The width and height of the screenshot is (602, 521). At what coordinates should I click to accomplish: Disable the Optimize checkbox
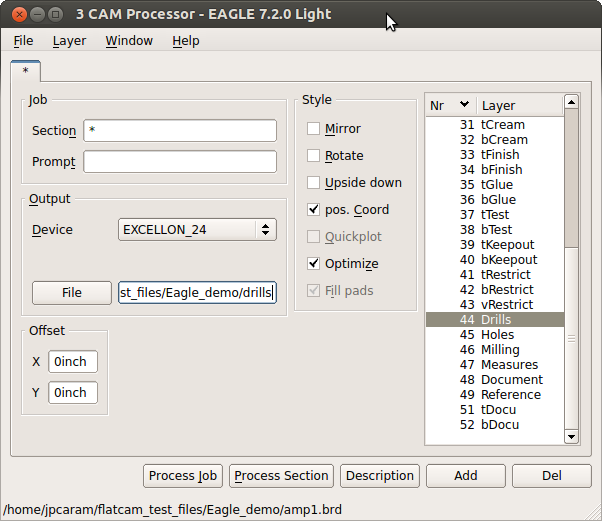tap(314, 264)
